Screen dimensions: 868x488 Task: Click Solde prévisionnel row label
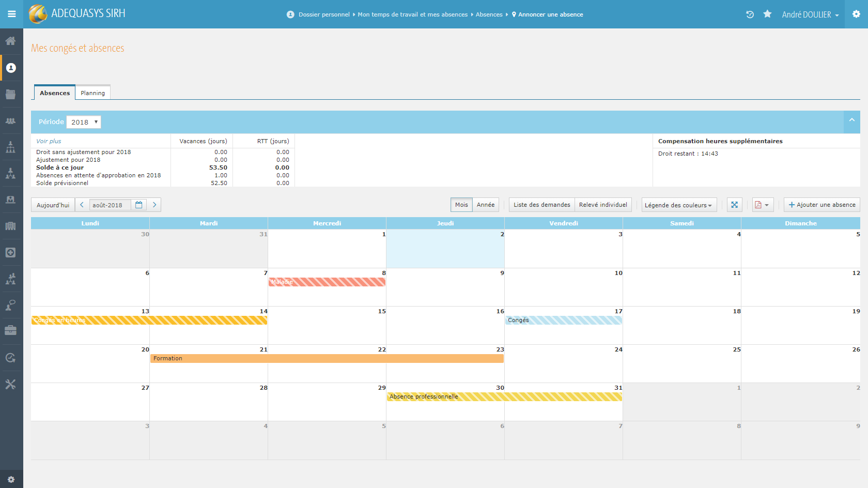pos(62,183)
